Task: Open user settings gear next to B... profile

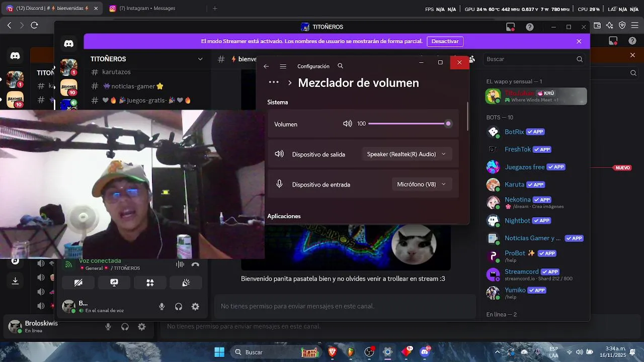Action: pyautogui.click(x=195, y=306)
